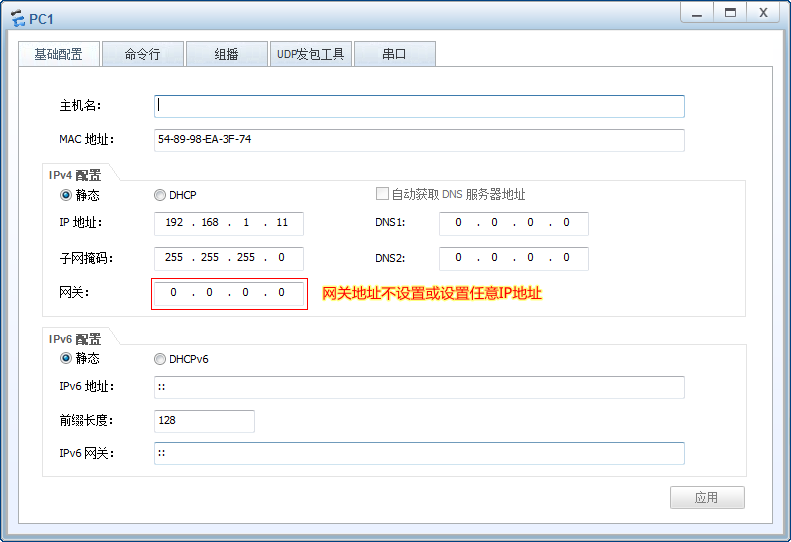Click the IP 地址 field showing 192.168.1.11

[229, 223]
